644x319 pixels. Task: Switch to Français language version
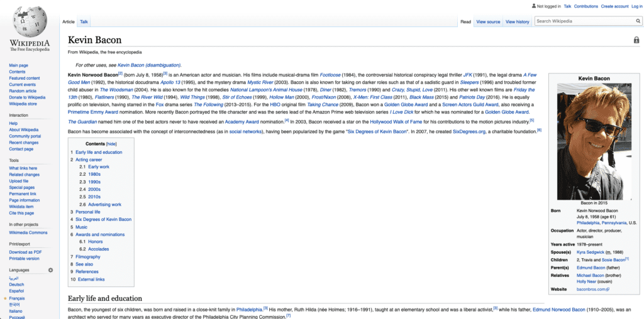[16, 298]
